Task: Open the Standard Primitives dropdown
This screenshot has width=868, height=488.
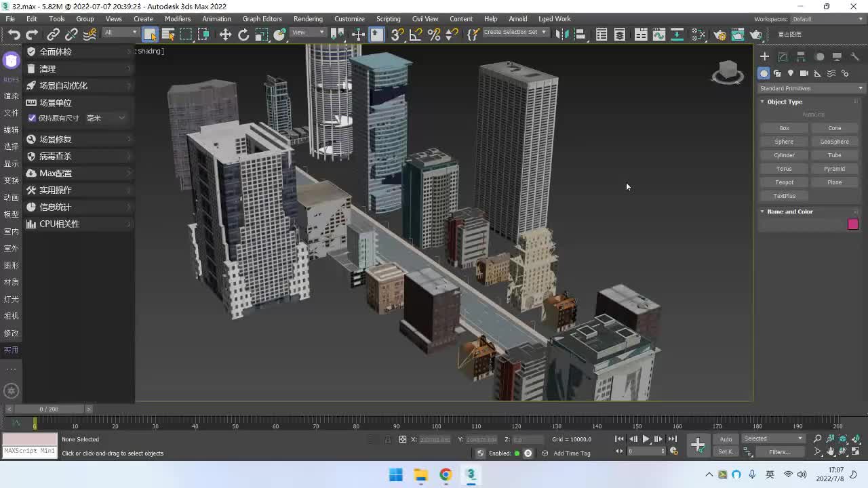Action: (x=811, y=88)
